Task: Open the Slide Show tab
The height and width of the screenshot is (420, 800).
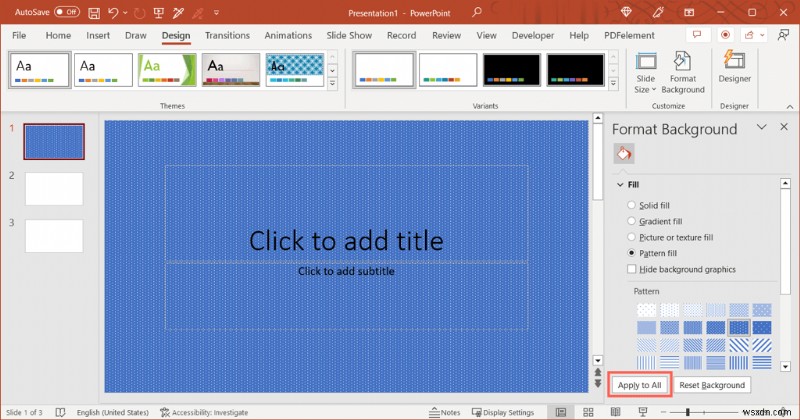Action: click(349, 35)
